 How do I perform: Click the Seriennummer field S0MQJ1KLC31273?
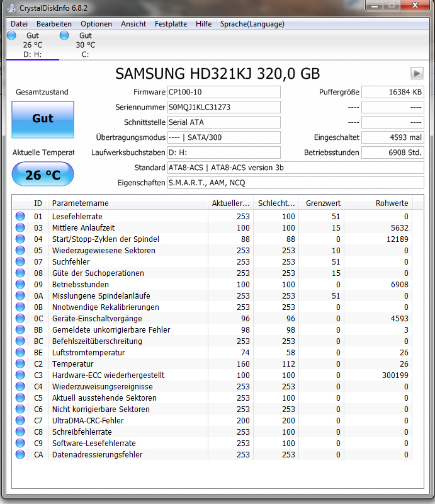(x=224, y=107)
